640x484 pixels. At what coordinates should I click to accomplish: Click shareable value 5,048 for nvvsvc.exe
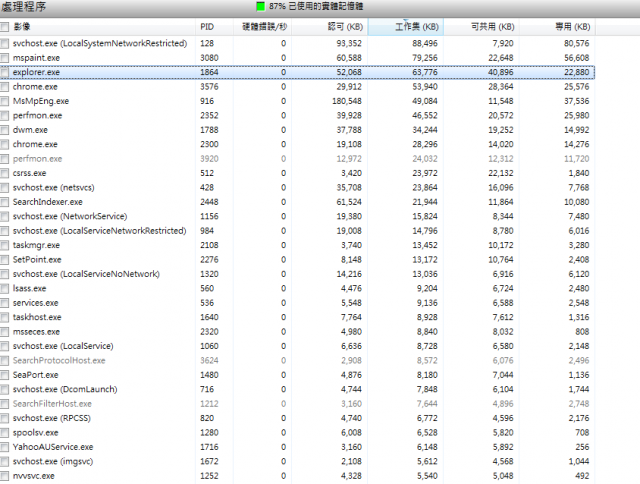[x=503, y=476]
